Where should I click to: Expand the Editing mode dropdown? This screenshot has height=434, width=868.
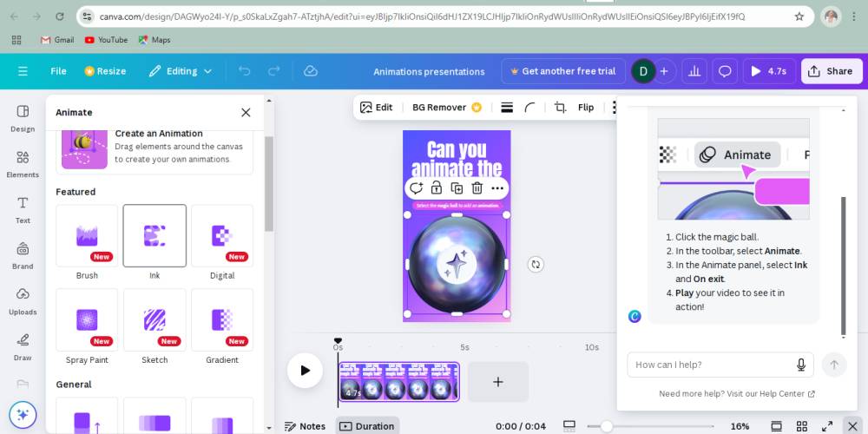tap(181, 71)
